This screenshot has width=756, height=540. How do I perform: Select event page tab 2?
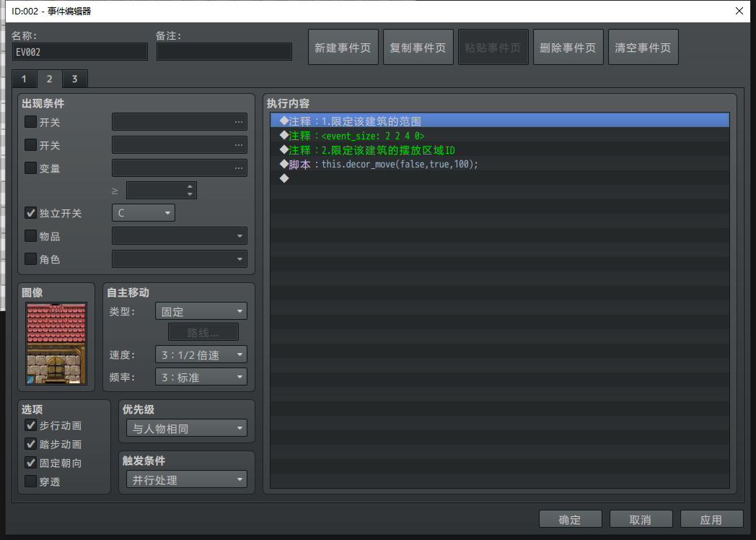pyautogui.click(x=49, y=79)
